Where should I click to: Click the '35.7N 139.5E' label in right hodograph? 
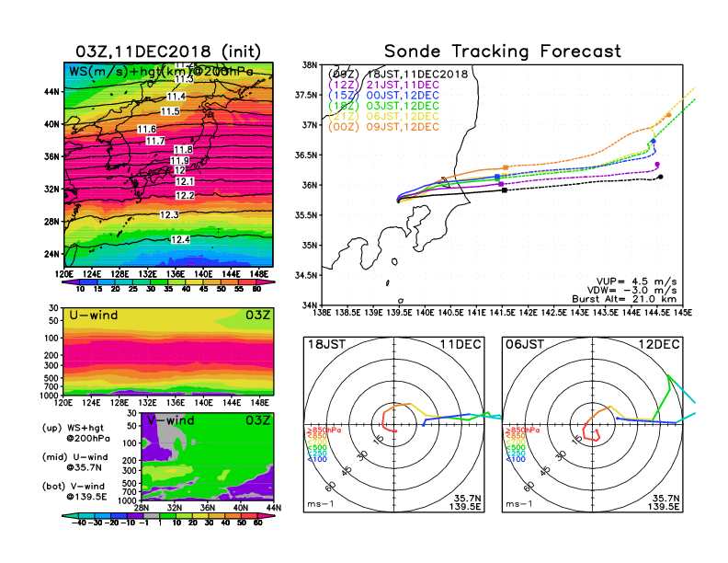(664, 502)
